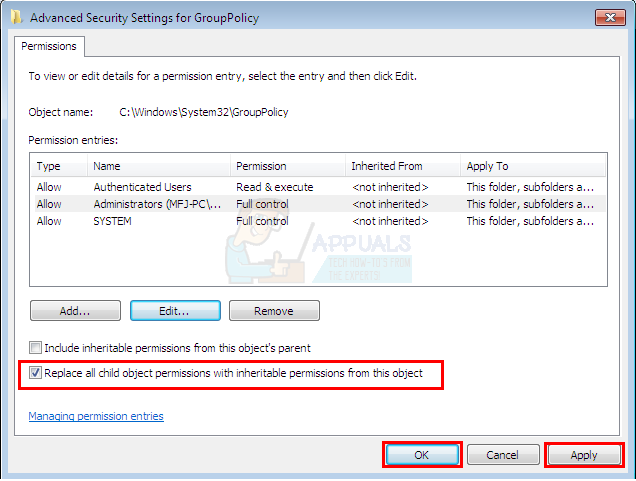Enable include inheritable permissions from parent
The image size is (636, 481).
tap(36, 348)
